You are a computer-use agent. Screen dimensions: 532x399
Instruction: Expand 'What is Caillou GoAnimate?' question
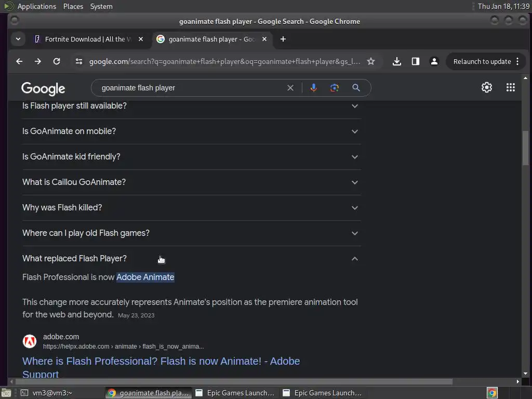192,182
